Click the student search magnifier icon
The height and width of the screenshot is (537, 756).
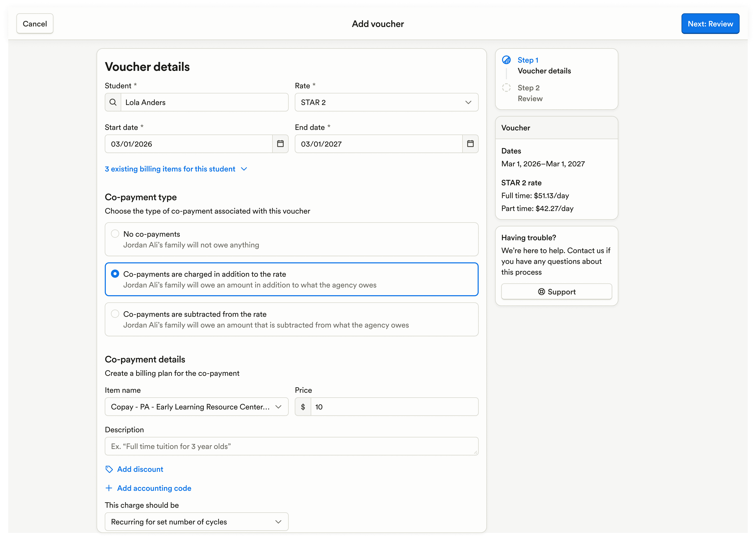coord(113,102)
